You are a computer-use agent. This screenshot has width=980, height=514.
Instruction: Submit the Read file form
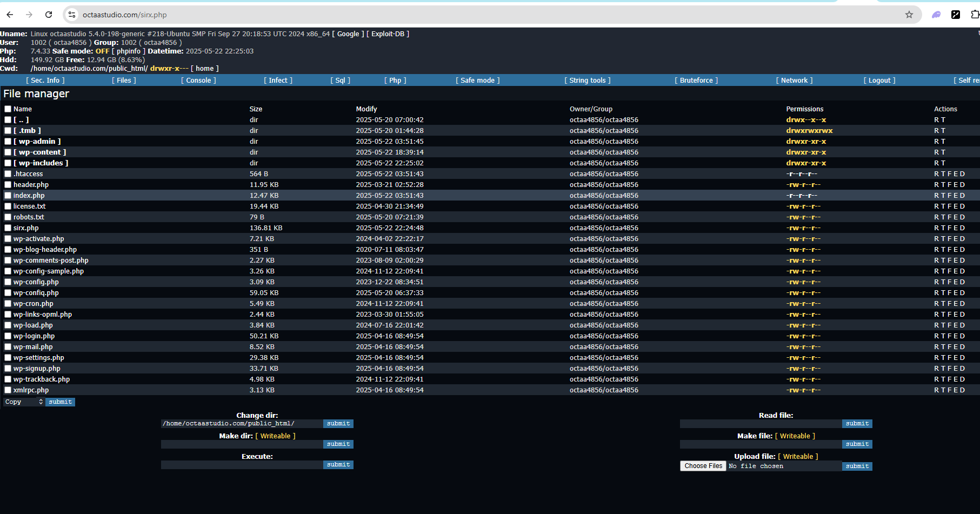(857, 423)
